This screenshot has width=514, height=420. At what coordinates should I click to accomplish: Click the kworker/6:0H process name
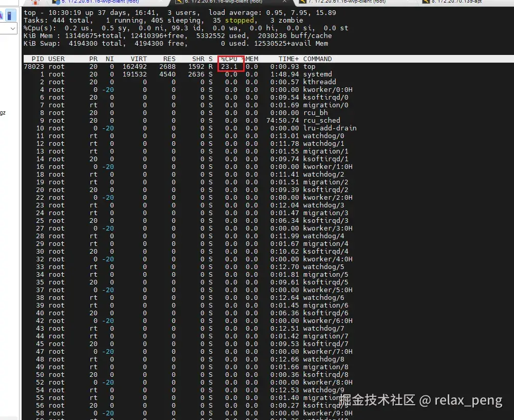pyautogui.click(x=328, y=320)
